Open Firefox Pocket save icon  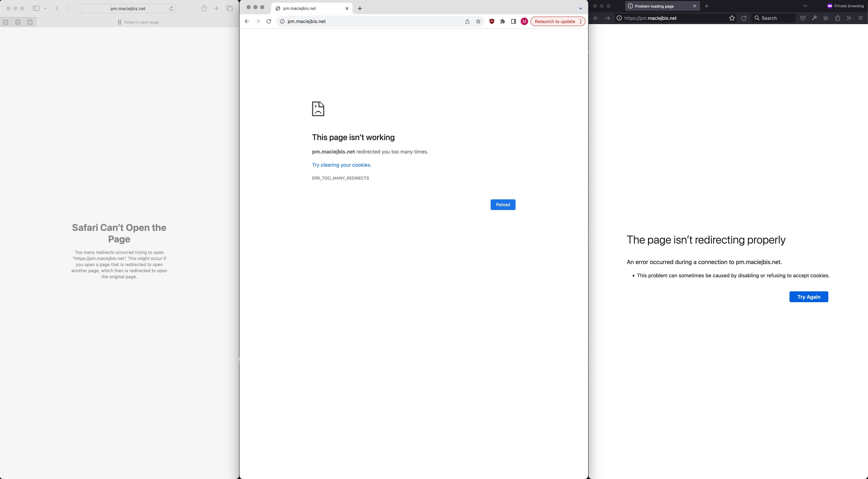(803, 18)
